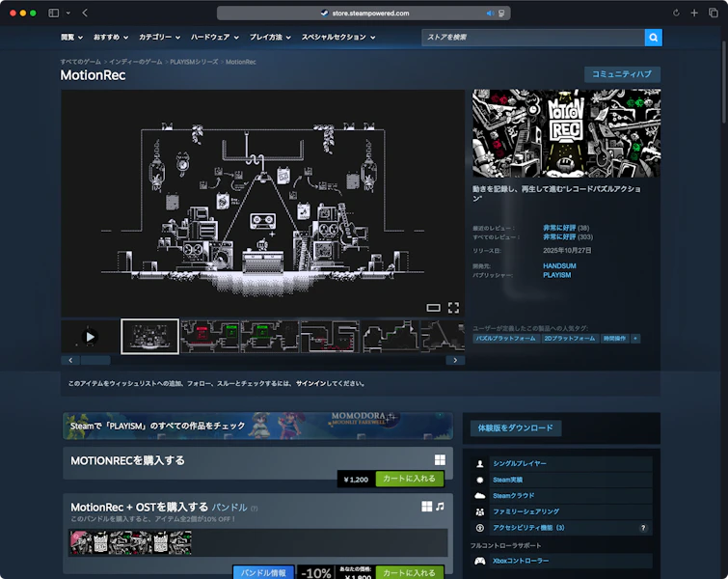This screenshot has height=579, width=728.
Task: Open the Safari sidebar options chevron
Action: click(x=68, y=13)
